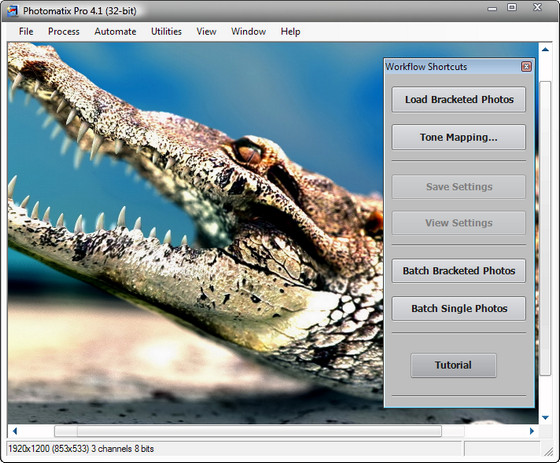Click the Load Bracketed Photos button
560x463 pixels.
459,99
